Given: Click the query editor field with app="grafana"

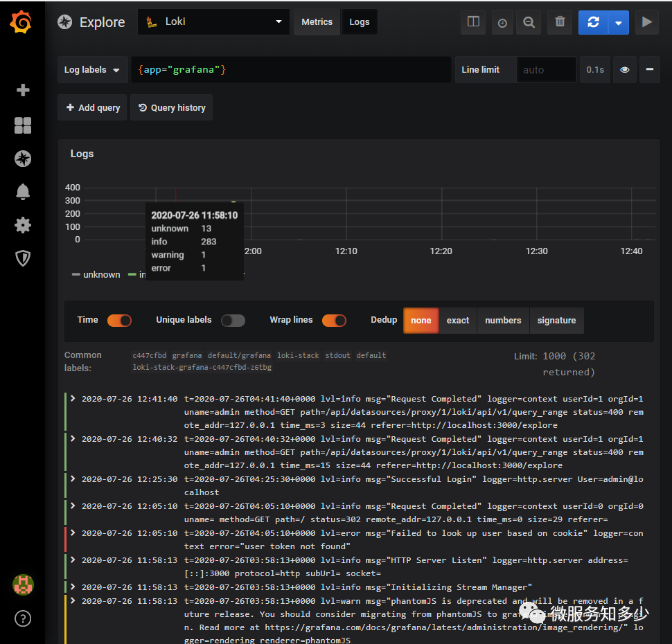Looking at the screenshot, I should (x=291, y=69).
